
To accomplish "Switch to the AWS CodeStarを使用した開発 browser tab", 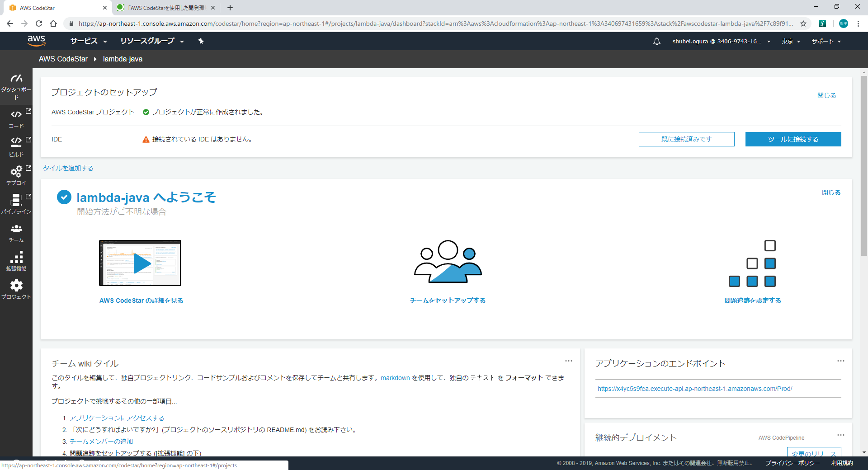I will click(x=163, y=7).
